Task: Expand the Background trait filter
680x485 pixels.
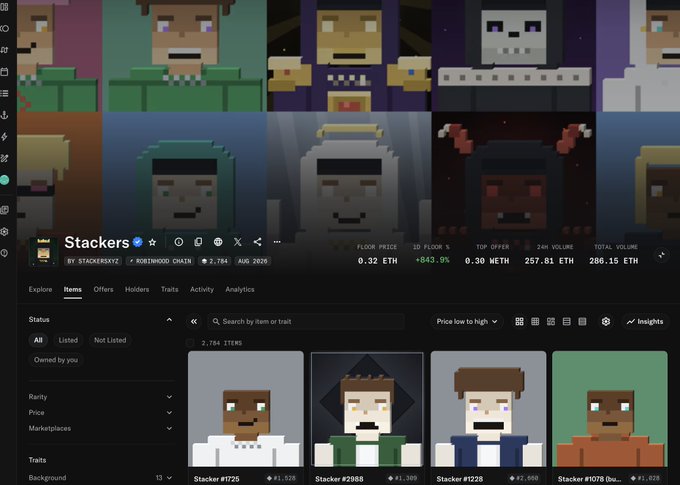Action: point(101,478)
